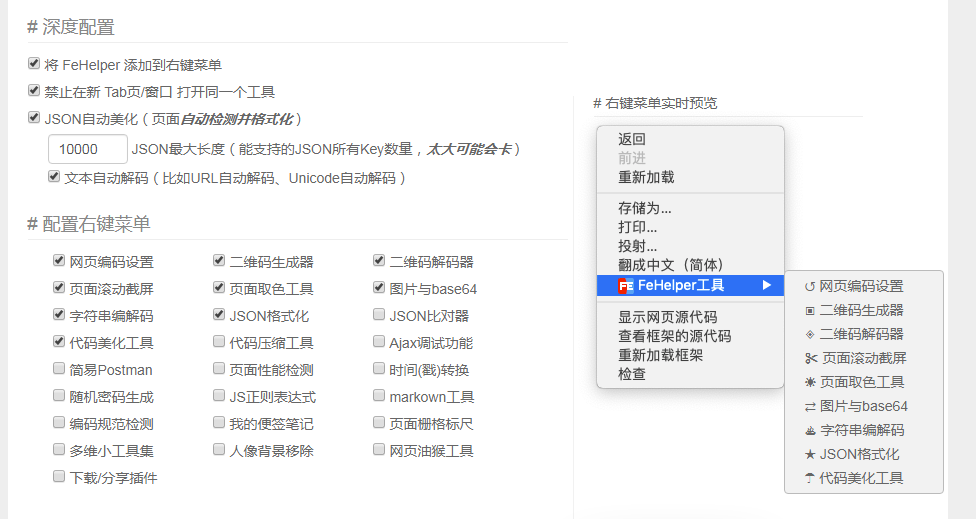Image resolution: width=976 pixels, height=519 pixels.
Task: Enable the 我的便签笔记 checkbox
Action: pyautogui.click(x=219, y=423)
